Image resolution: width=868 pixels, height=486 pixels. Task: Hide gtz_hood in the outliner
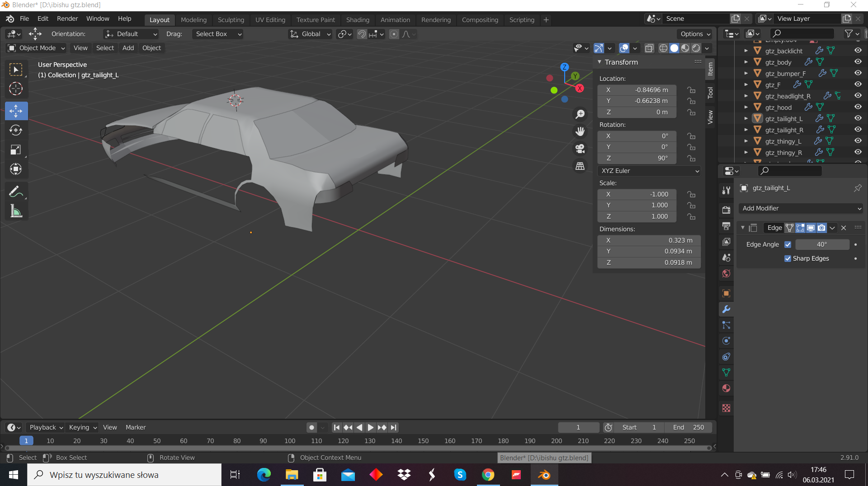click(858, 107)
